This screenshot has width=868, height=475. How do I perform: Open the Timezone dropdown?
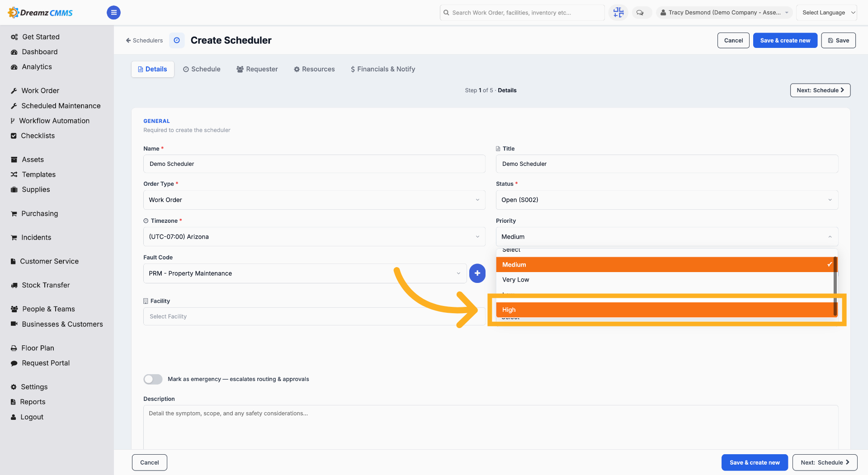click(314, 237)
